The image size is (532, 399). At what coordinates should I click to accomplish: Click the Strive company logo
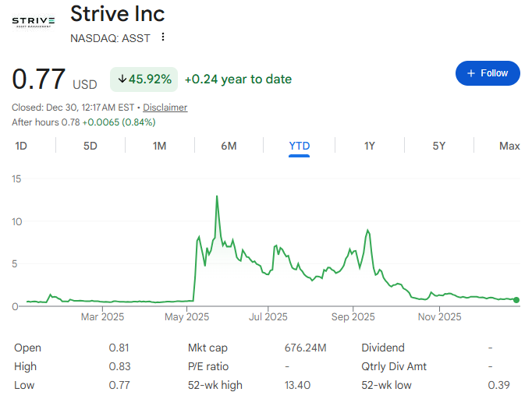pos(34,22)
